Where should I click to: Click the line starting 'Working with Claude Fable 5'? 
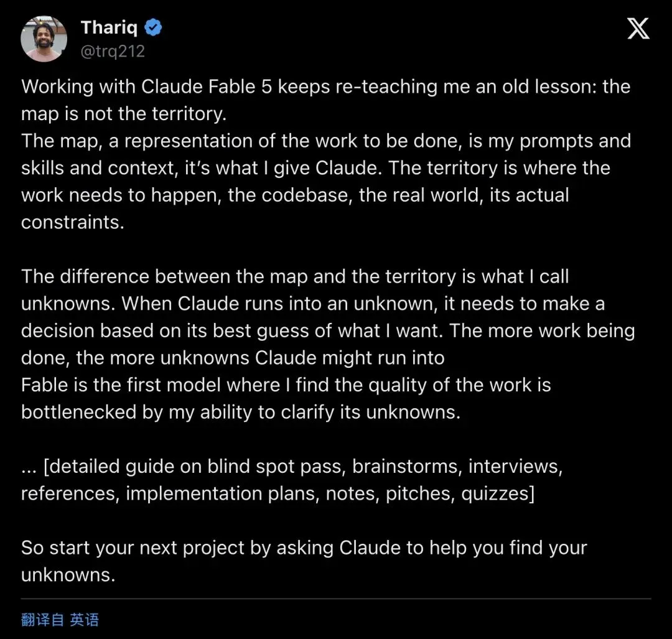325,86
